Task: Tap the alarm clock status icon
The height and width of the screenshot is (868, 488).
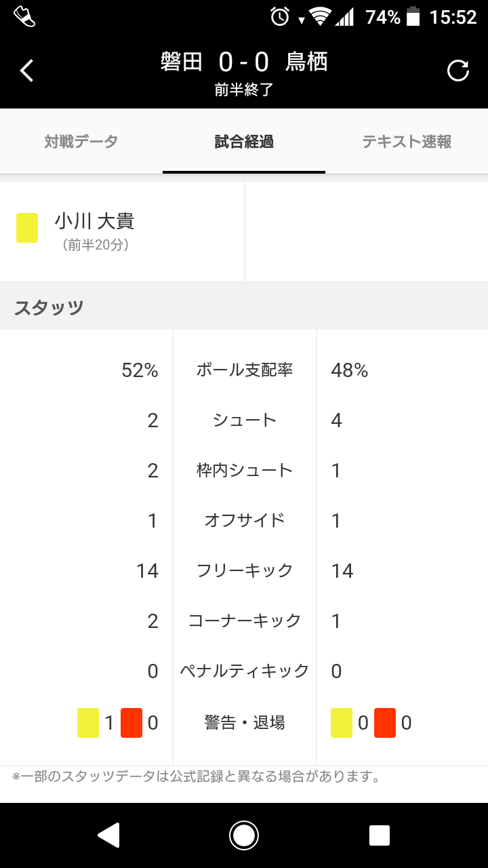Action: (279, 17)
